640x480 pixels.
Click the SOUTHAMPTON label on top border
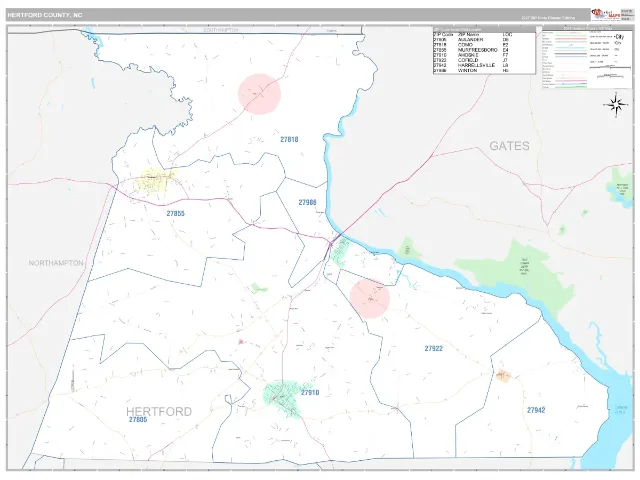221,30
